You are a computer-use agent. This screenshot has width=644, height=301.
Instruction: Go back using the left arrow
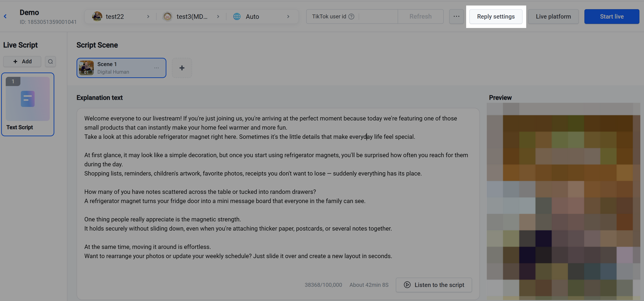[x=5, y=17]
